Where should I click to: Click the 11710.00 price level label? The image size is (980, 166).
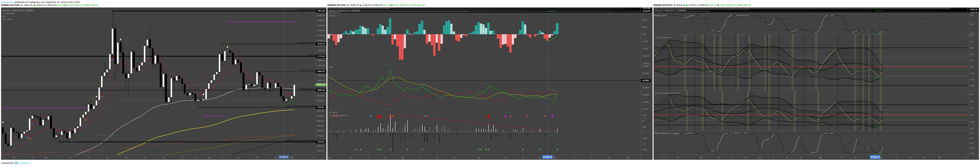pos(321,56)
